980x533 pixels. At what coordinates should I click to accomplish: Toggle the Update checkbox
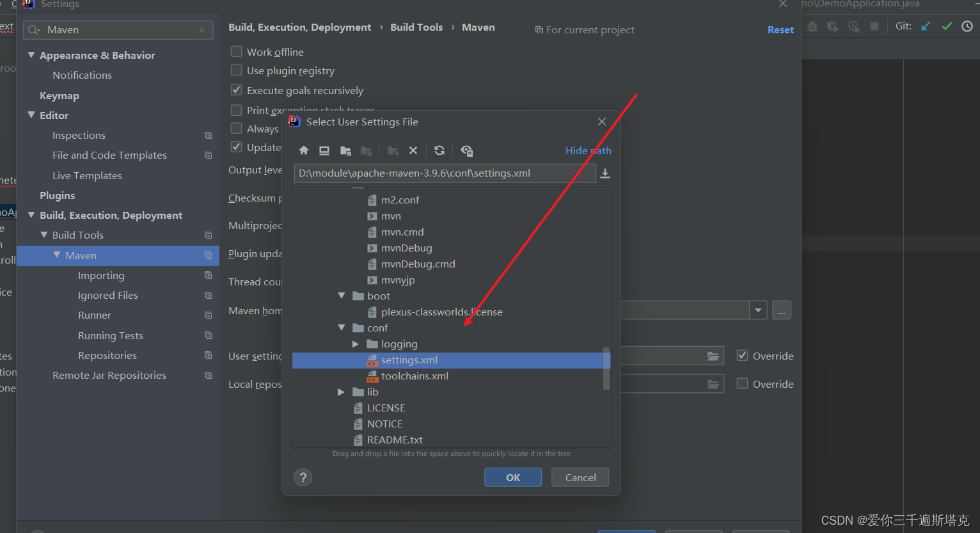(236, 147)
